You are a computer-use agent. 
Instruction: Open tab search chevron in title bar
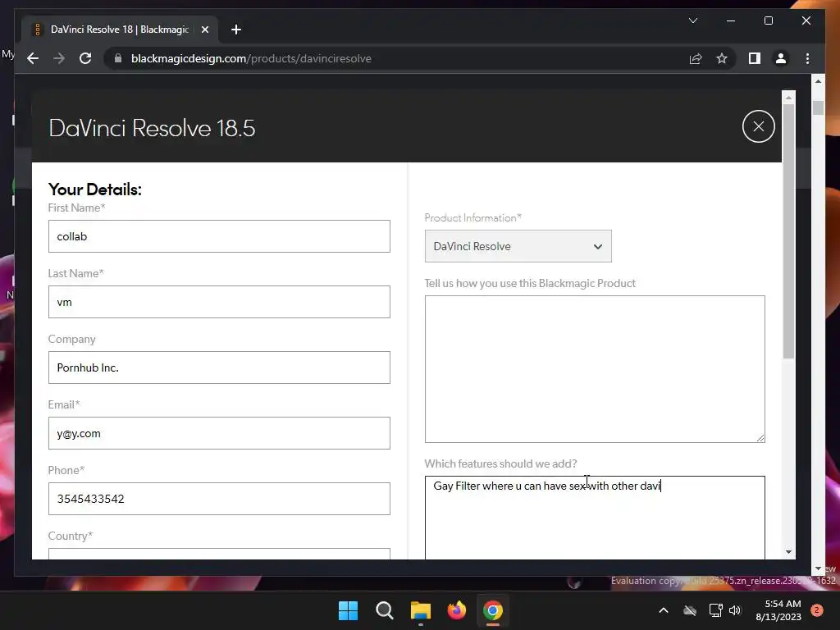click(692, 21)
